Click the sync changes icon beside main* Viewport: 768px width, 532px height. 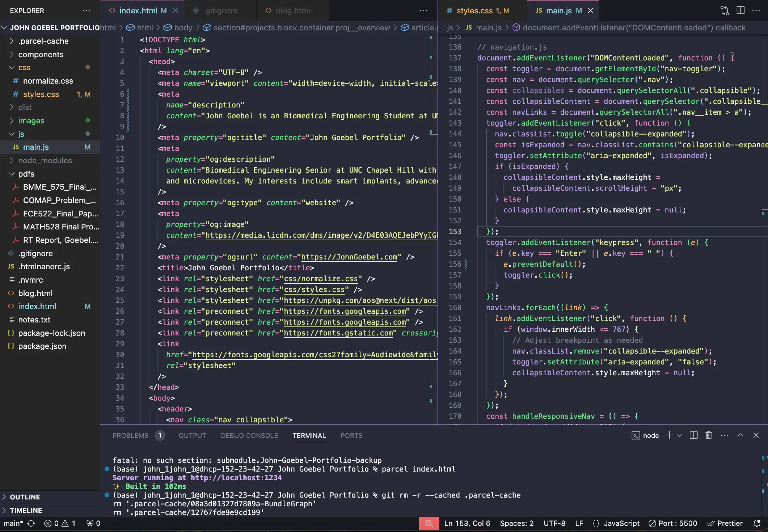point(31,523)
